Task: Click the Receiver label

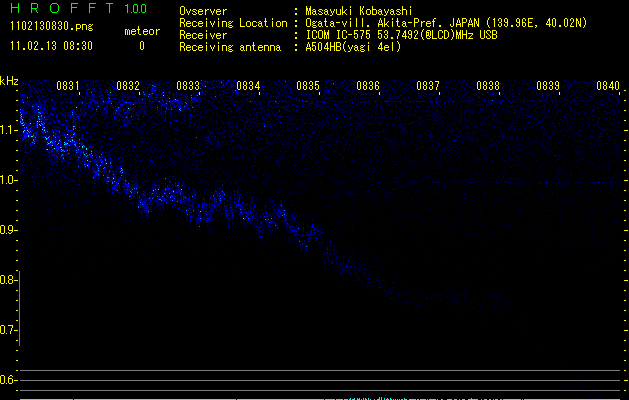Action: [x=203, y=35]
